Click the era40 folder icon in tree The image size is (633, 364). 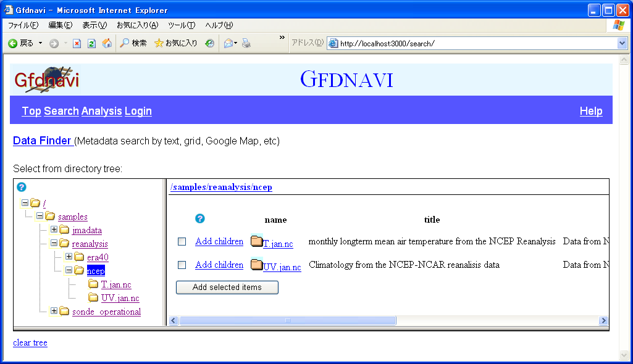click(x=79, y=257)
